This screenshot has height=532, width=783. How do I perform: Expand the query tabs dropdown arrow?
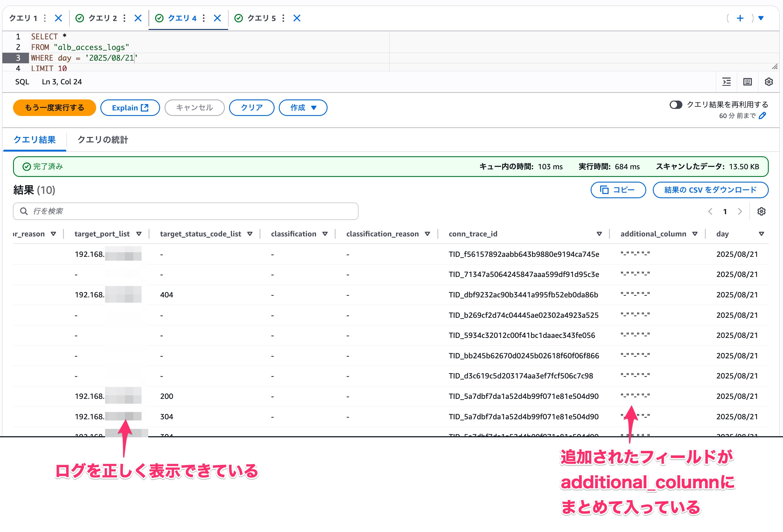(761, 18)
